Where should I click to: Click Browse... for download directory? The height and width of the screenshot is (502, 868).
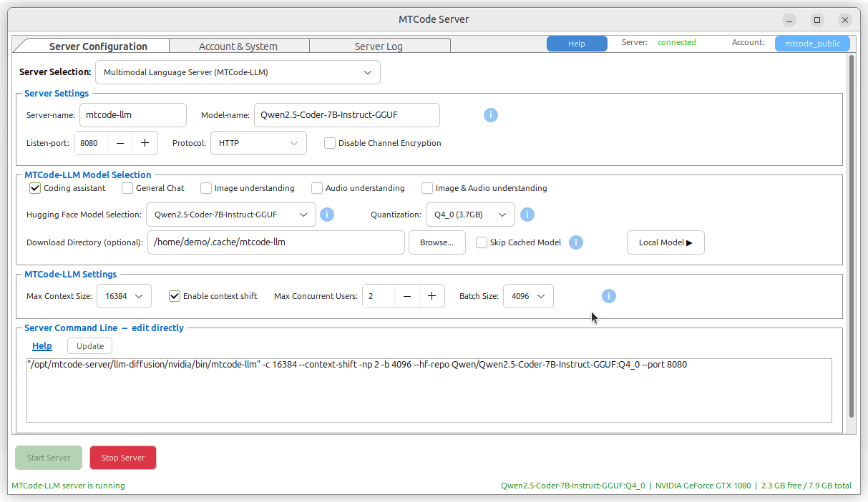pyautogui.click(x=437, y=242)
